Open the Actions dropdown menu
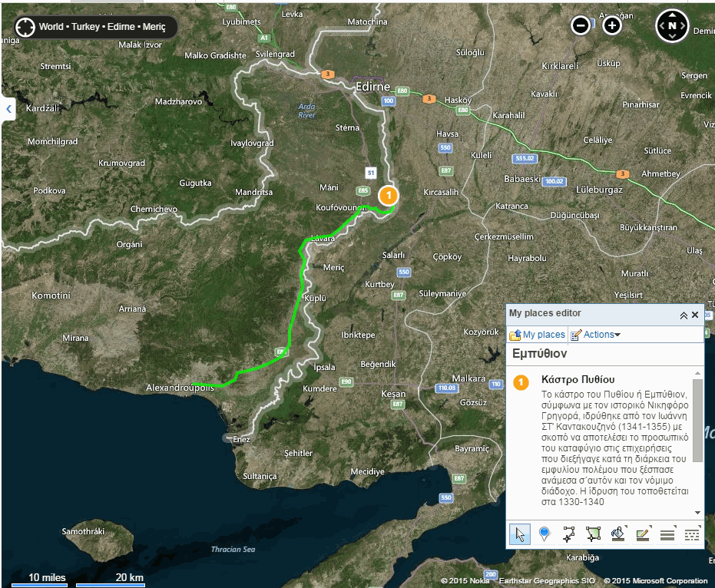This screenshot has height=588, width=715. (x=595, y=335)
